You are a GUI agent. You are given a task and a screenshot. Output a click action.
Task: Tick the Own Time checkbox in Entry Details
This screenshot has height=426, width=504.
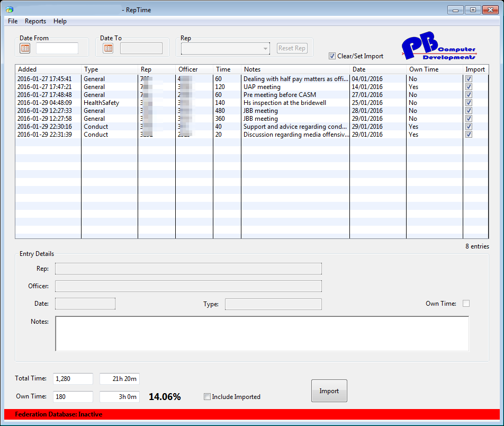click(466, 304)
